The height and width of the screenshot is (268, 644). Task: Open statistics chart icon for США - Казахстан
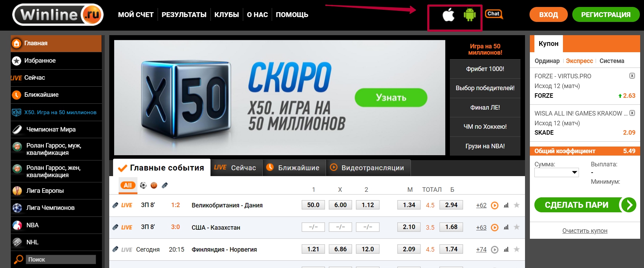click(x=506, y=227)
